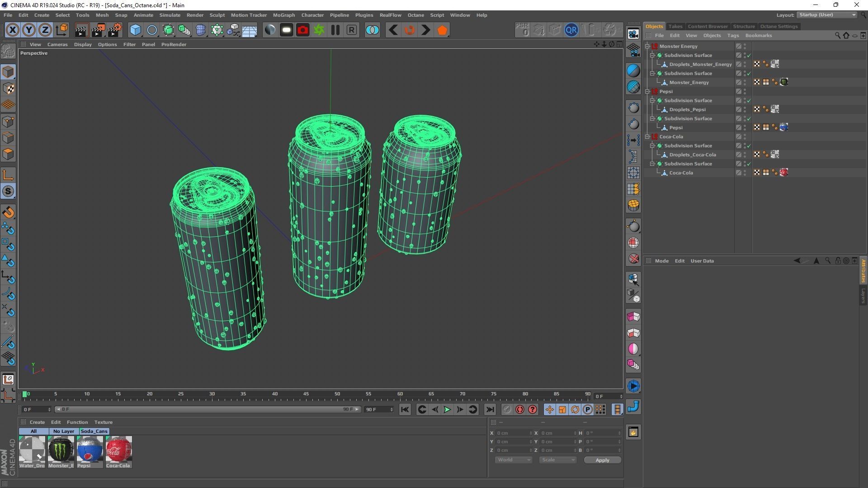
Task: Click the red record icon
Action: 303,30
